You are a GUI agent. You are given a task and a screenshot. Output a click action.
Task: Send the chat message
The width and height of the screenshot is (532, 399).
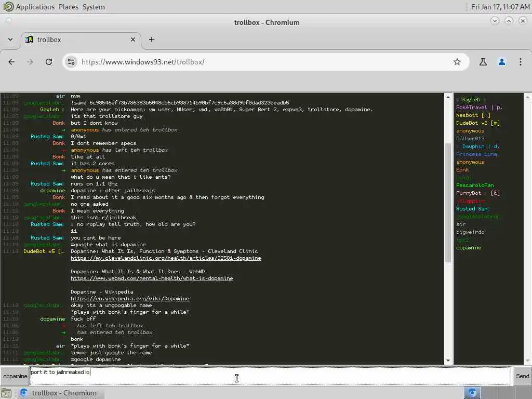tap(522, 376)
